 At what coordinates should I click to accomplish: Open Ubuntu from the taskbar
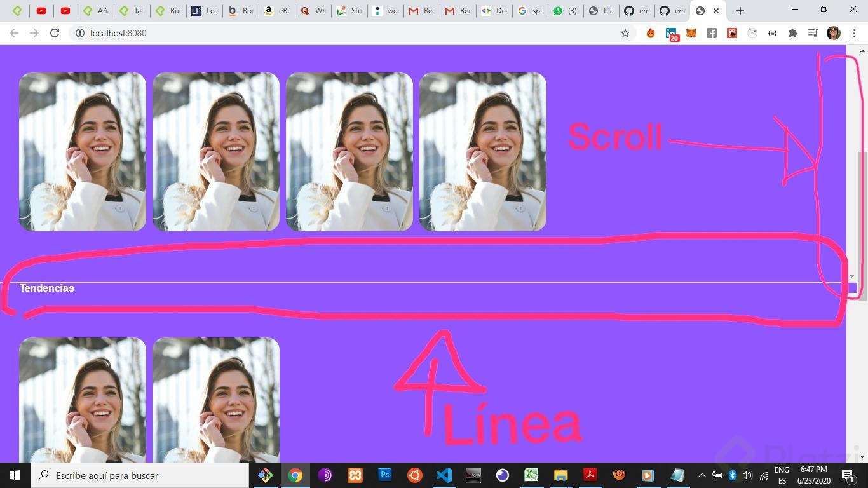point(414,475)
